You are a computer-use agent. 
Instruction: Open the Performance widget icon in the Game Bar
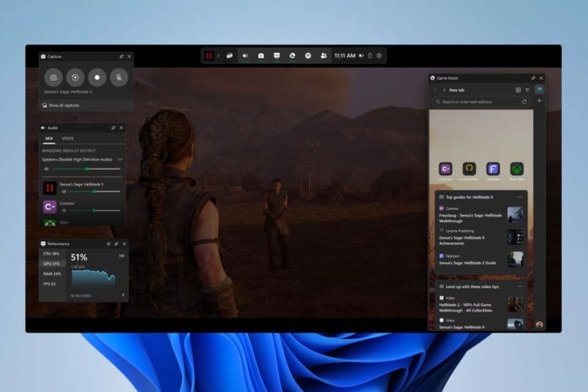pos(276,56)
